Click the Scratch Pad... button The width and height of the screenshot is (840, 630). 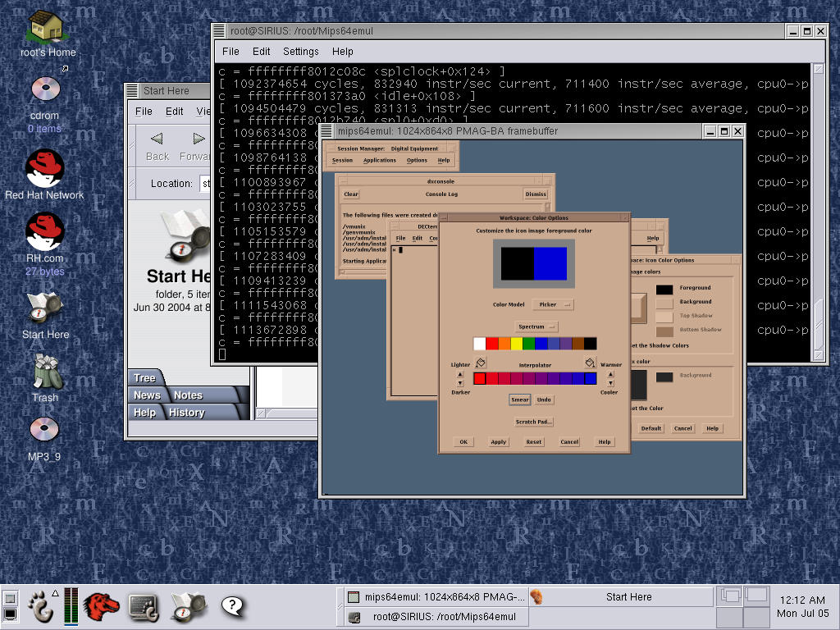534,422
